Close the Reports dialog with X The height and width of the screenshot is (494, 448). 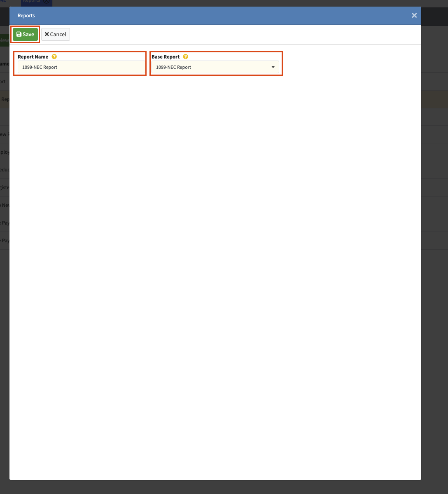(x=414, y=15)
